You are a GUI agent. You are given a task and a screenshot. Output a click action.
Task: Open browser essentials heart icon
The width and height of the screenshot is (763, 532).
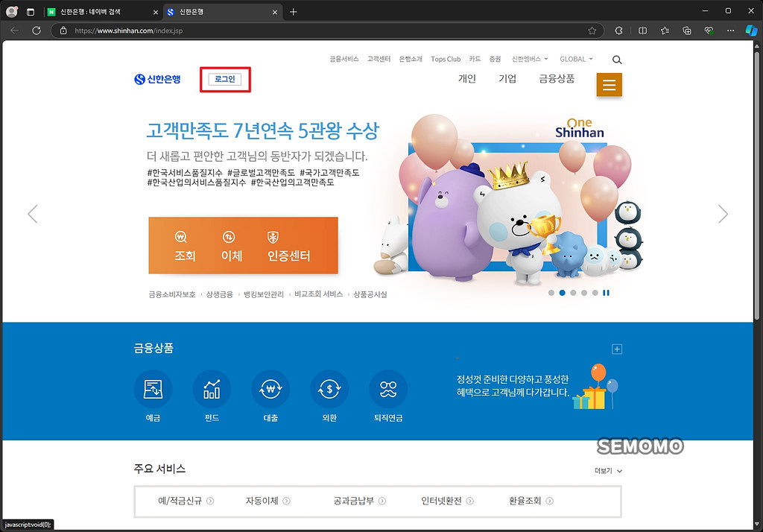pyautogui.click(x=709, y=31)
